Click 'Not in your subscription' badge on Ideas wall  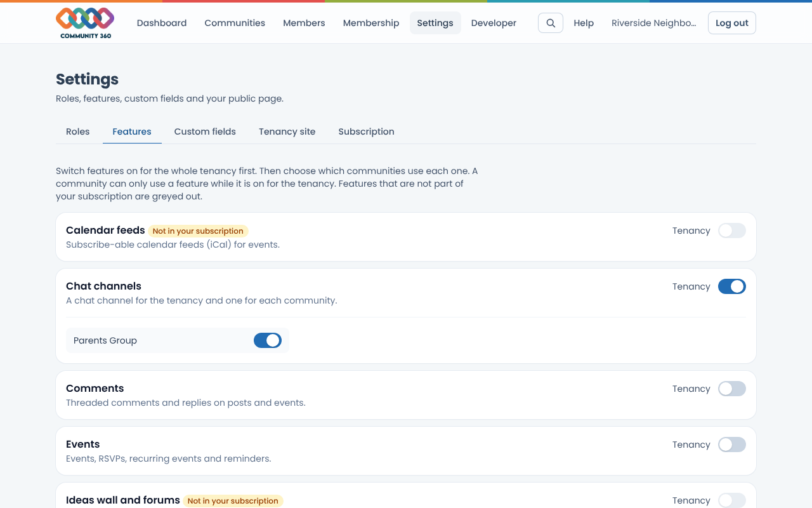coord(233,501)
